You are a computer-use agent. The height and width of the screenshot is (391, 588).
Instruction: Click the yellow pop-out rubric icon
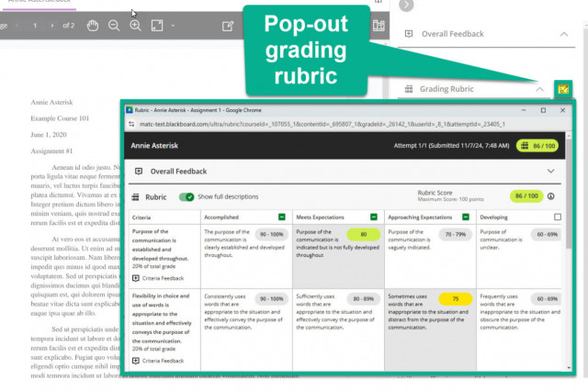[x=563, y=89]
